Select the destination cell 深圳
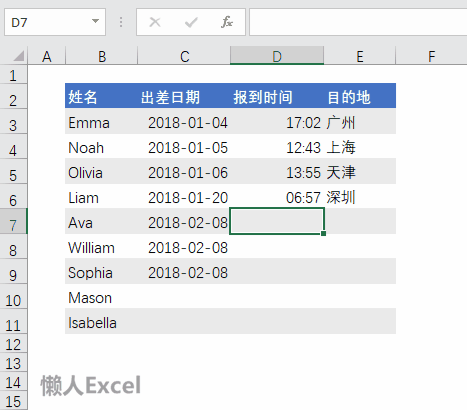The image size is (467, 410). tap(360, 196)
